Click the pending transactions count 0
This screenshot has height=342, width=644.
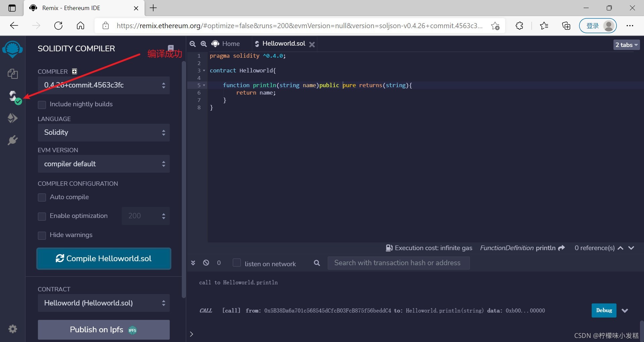tap(219, 263)
